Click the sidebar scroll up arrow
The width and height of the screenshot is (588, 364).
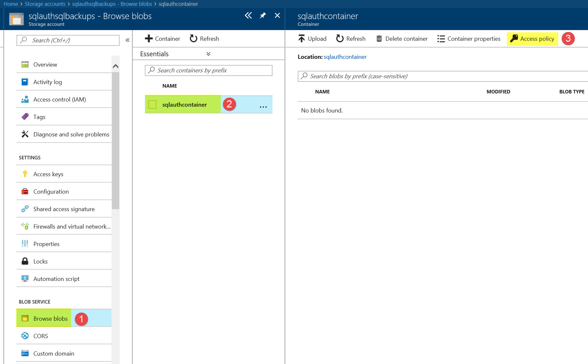pos(116,66)
